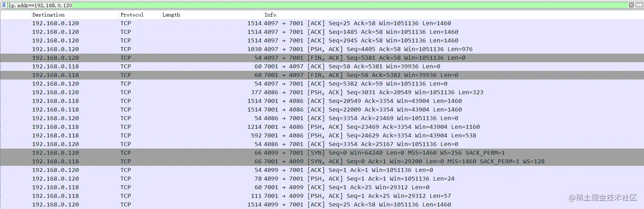Select the 4099 → 7001 [SYN] packet
644x209 pixels.
pos(322,152)
